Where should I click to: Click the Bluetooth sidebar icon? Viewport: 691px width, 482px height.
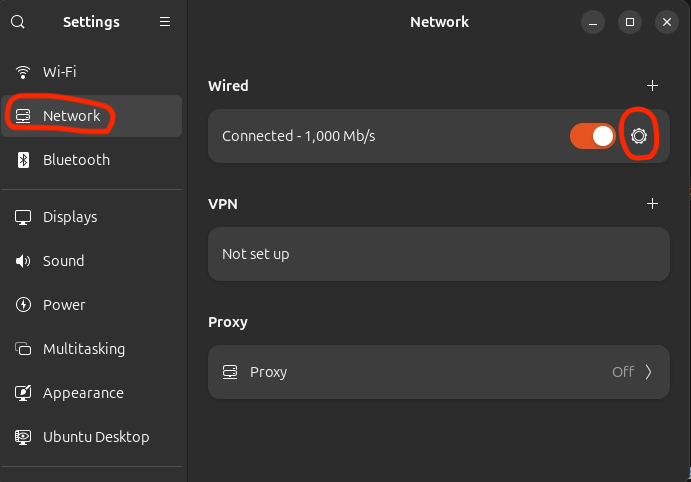[23, 160]
